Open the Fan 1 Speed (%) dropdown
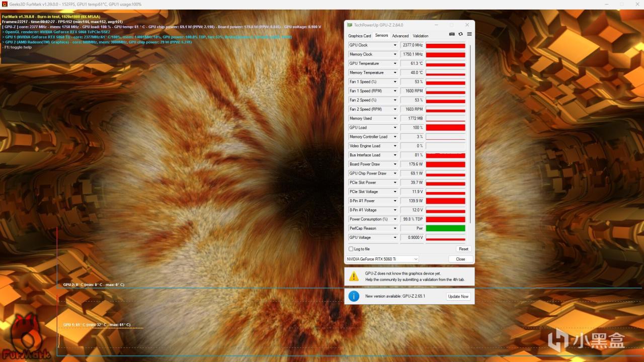 tap(395, 82)
